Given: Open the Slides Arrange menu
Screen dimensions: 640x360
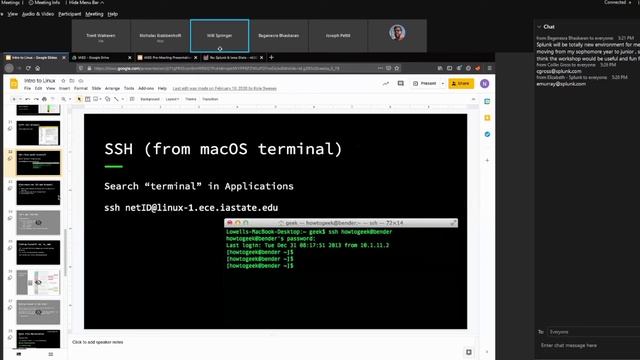Looking at the screenshot, I should pos(112,88).
